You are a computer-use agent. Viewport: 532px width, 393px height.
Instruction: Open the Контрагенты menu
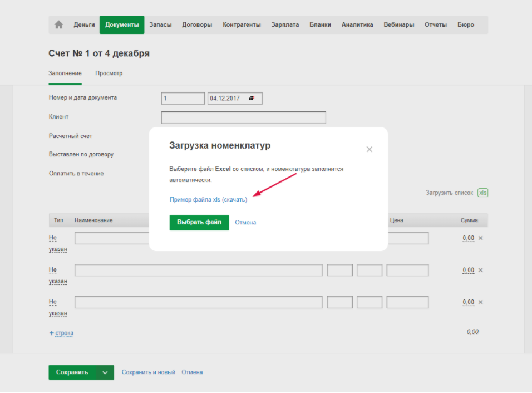pos(242,25)
